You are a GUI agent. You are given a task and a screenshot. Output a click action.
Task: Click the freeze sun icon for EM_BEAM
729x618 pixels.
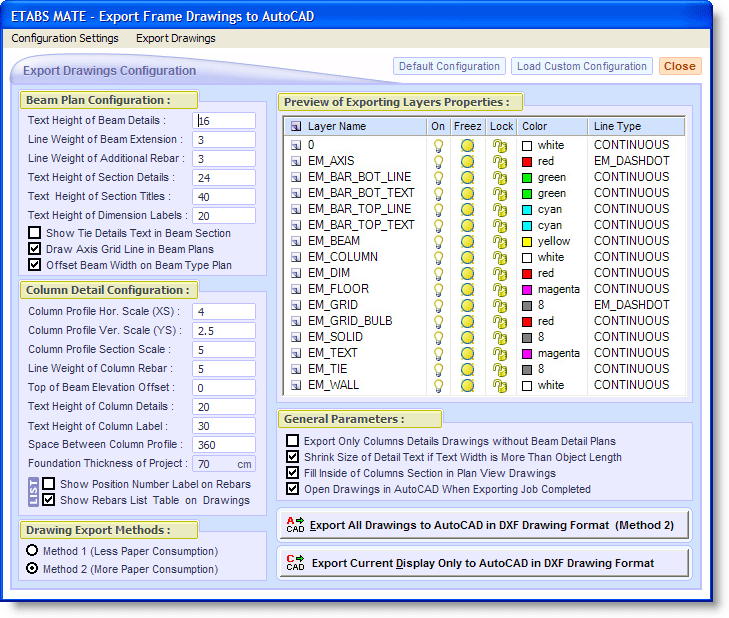tap(468, 241)
